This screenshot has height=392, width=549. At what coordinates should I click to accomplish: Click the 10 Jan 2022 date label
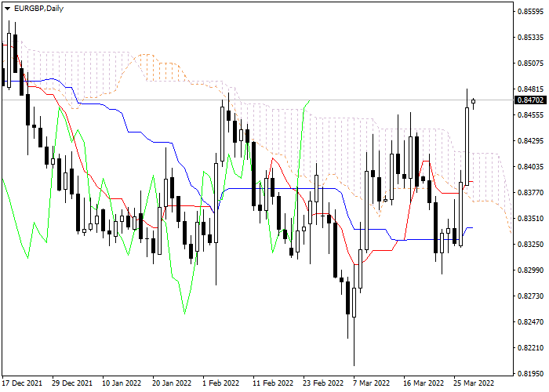coord(122,383)
